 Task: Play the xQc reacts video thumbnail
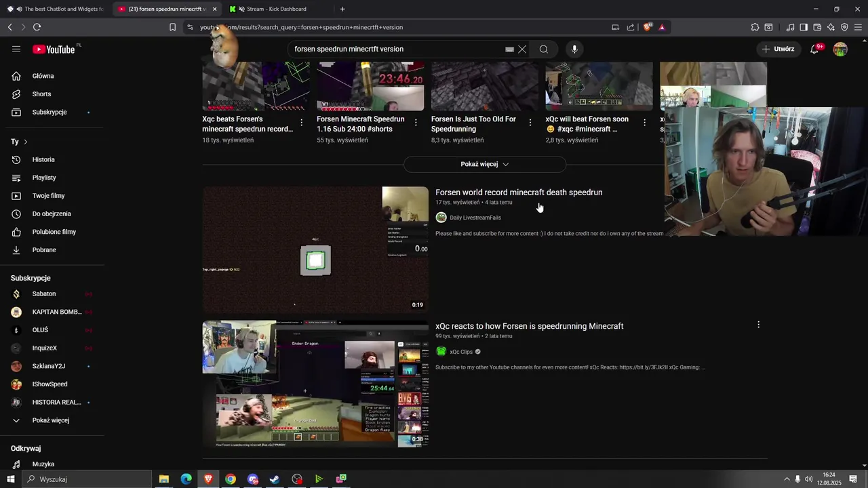315,384
